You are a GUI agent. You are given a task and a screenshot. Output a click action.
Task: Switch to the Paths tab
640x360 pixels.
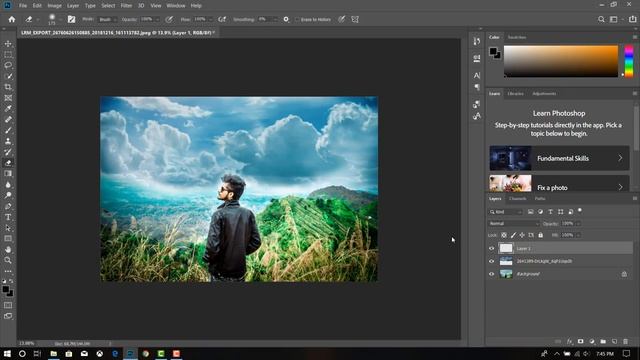(x=540, y=199)
